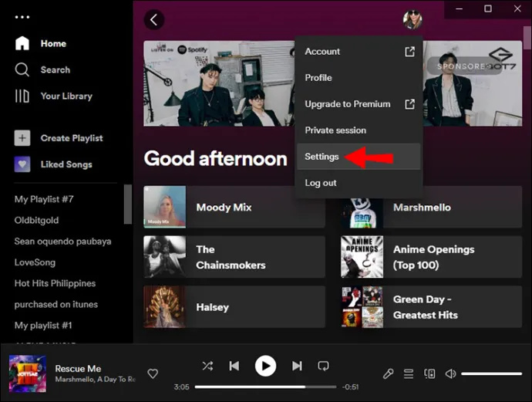Viewport: 532px width, 402px height.
Task: Open the connect to device icon
Action: coord(429,373)
